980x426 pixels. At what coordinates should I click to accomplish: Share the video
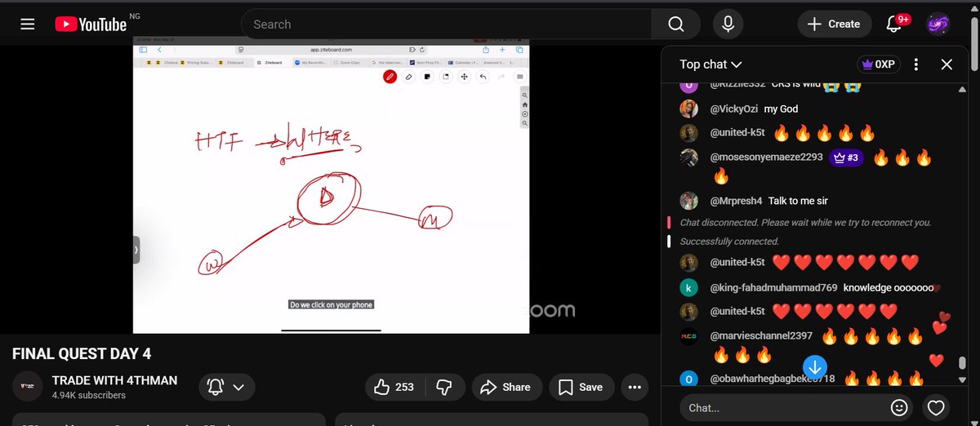(506, 387)
